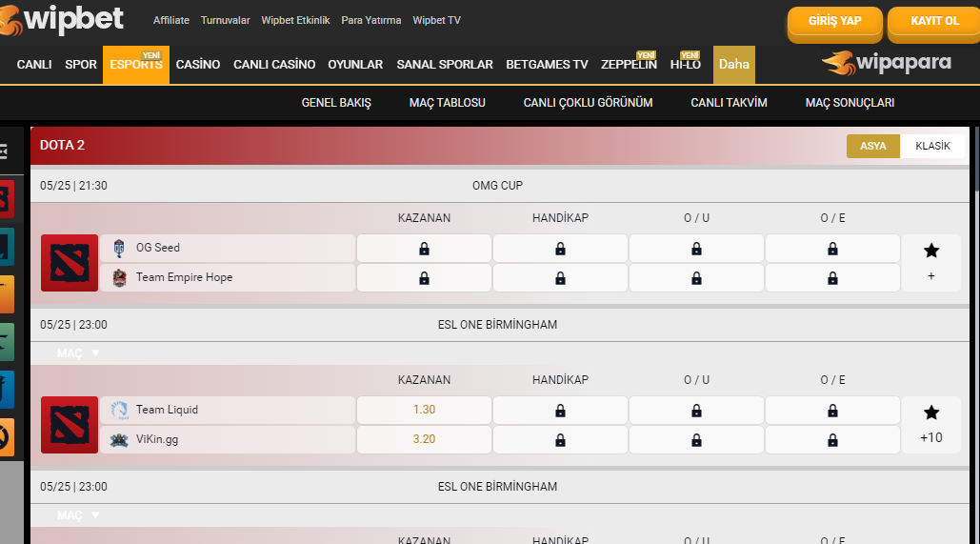The image size is (980, 544).
Task: Open the CASİNO menu item
Action: pyautogui.click(x=198, y=65)
